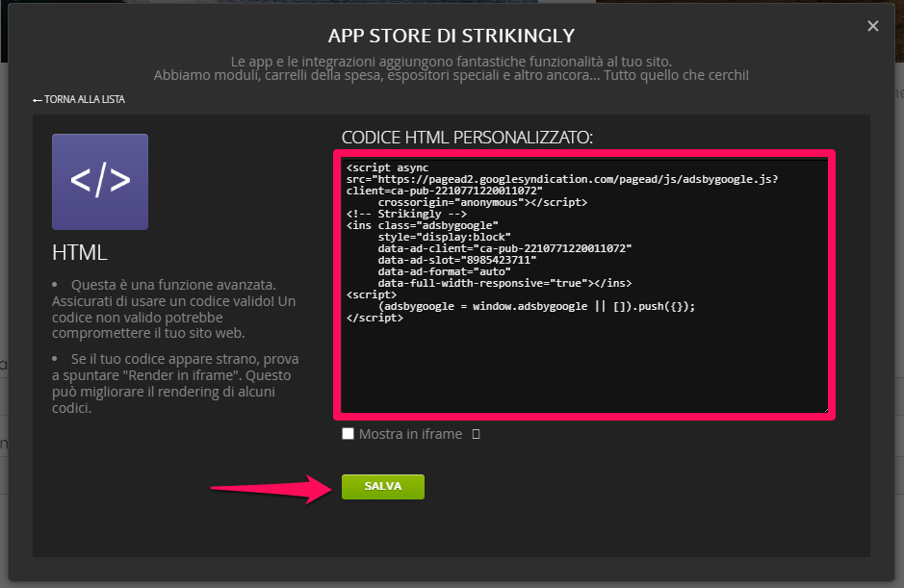Viewport: 904px width, 588px height.
Task: Save the code with Salva button
Action: 383,487
